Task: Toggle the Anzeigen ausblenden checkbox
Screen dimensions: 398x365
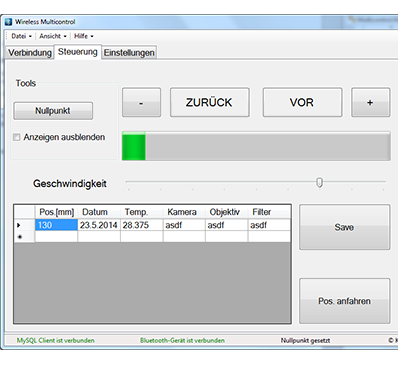Action: [16, 137]
